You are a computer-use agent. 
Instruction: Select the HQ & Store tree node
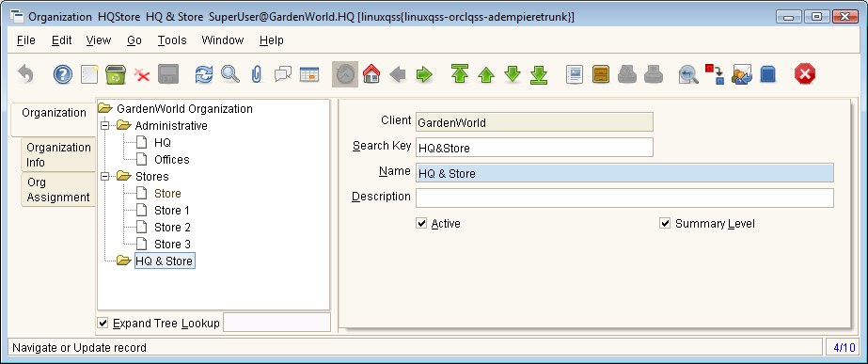165,261
